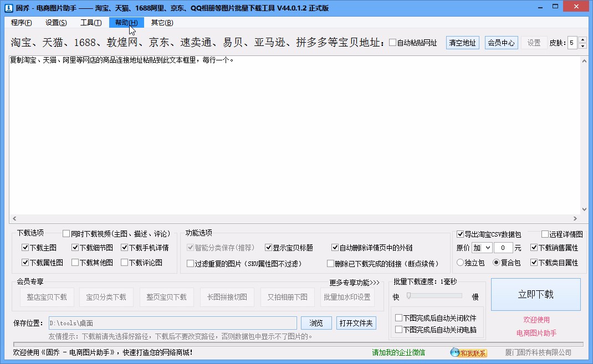
Task: Open the 其它 menu
Action: [161, 23]
